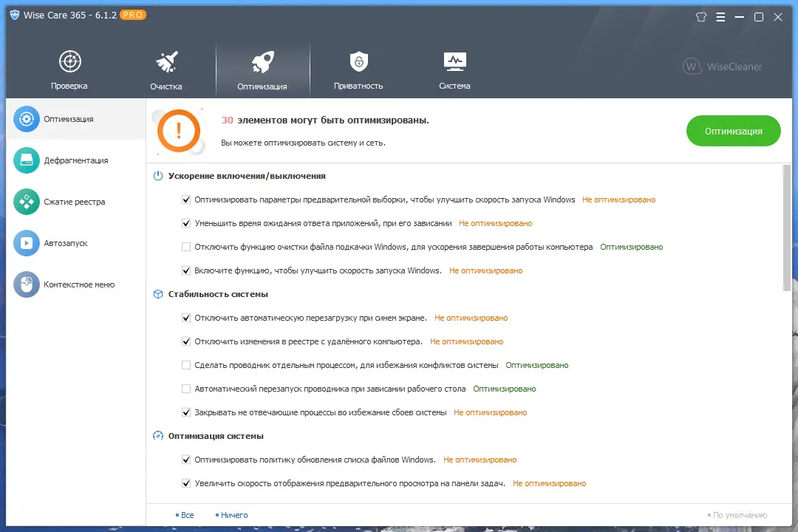The height and width of the screenshot is (532, 798).
Task: Click 'Оптимизировано' status of the pagefile row
Action: [x=632, y=247]
